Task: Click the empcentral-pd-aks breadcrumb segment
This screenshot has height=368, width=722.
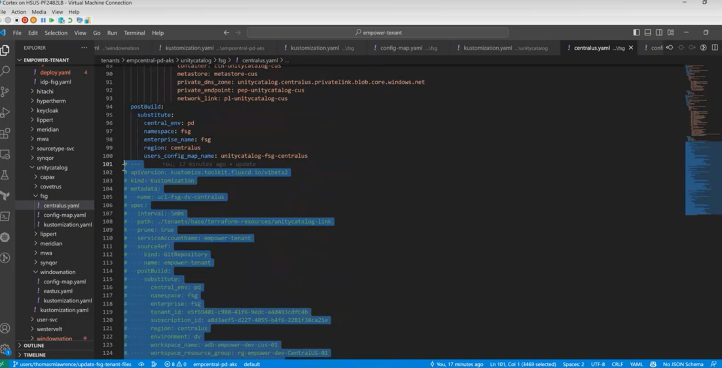Action: coord(149,60)
